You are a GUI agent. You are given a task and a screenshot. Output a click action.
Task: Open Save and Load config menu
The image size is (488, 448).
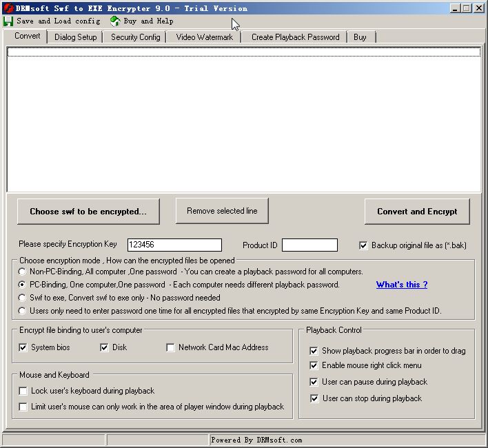point(58,21)
